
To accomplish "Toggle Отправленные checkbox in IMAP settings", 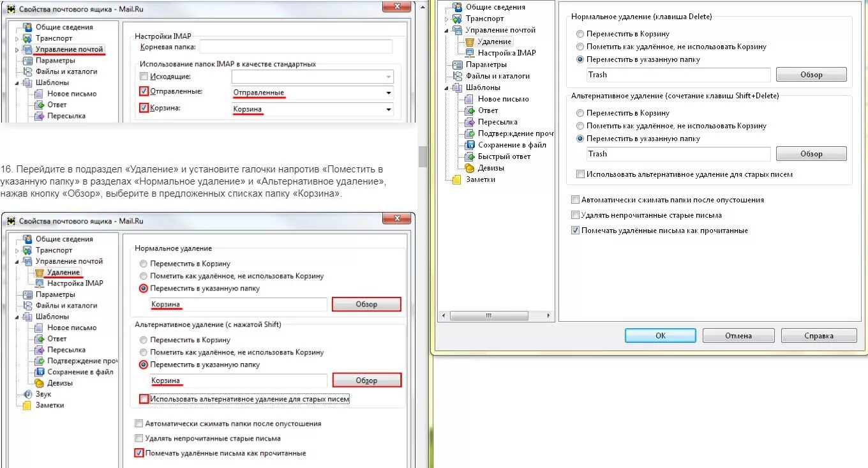I will pyautogui.click(x=144, y=92).
